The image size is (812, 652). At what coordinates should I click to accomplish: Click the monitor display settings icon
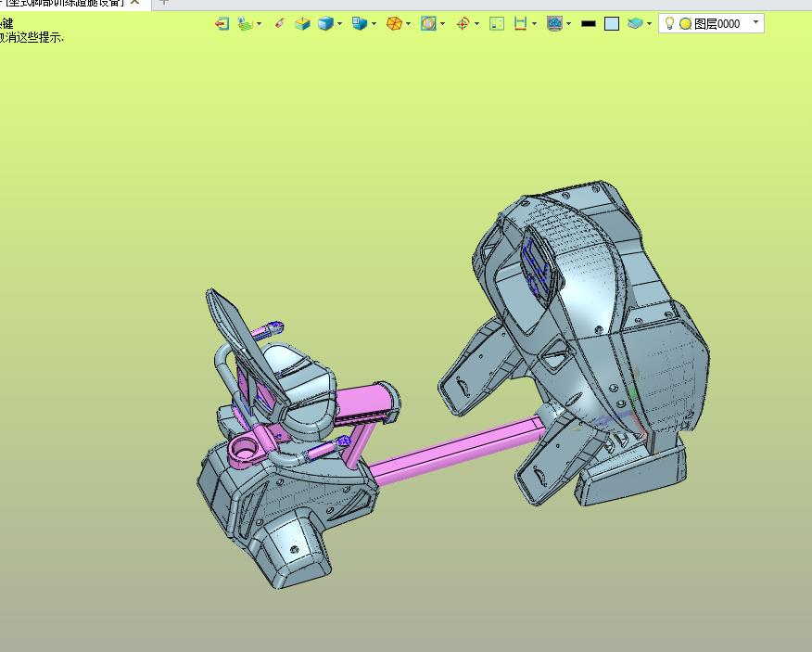click(x=554, y=23)
